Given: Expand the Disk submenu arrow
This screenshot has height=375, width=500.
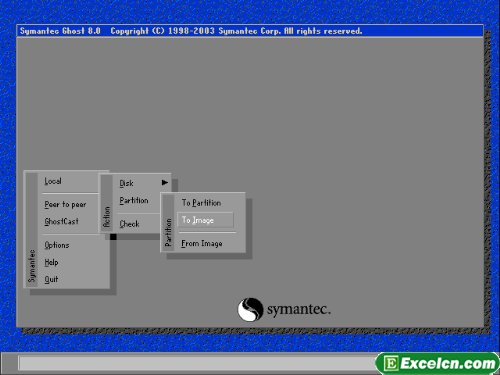Looking at the screenshot, I should [165, 182].
